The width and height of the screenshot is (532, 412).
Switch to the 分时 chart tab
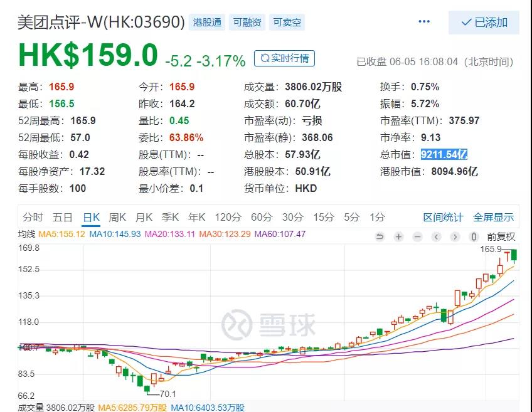(x=33, y=217)
